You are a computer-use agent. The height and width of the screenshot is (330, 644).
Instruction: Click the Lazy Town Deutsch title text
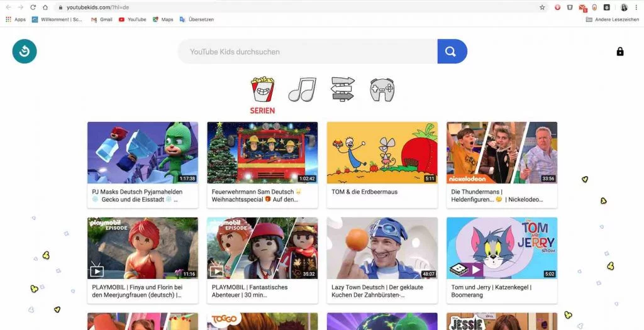377,291
